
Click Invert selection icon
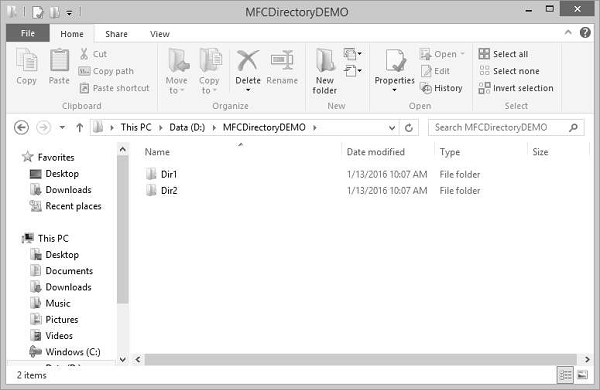coord(484,88)
